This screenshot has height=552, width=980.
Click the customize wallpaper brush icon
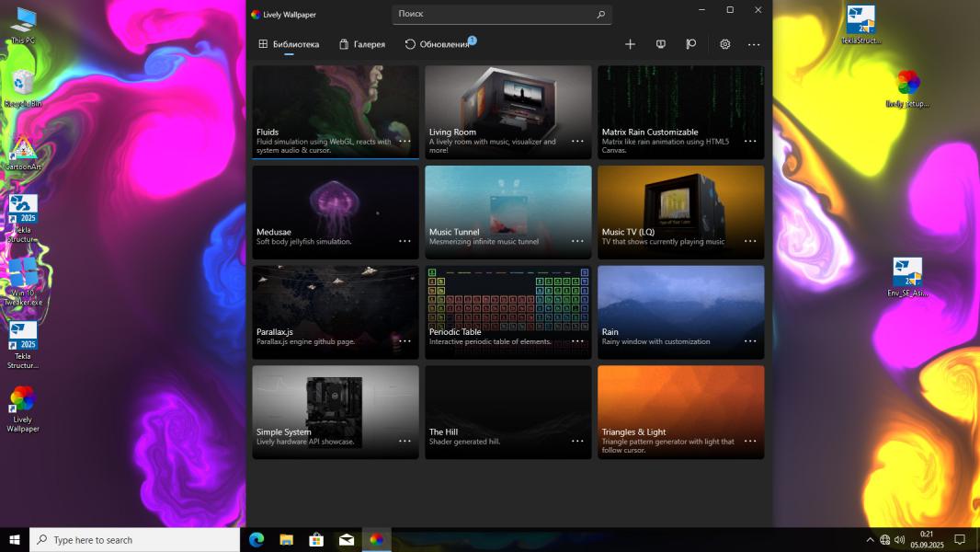690,44
